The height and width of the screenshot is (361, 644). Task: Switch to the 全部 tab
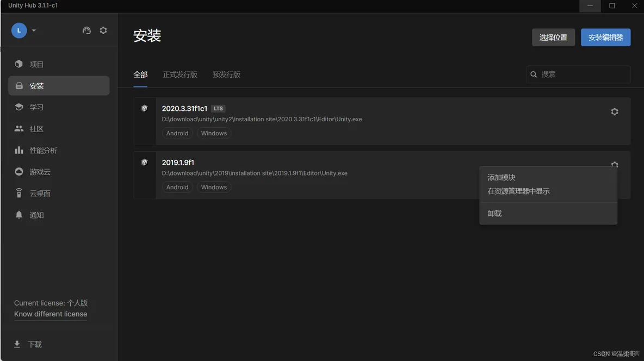click(x=140, y=74)
